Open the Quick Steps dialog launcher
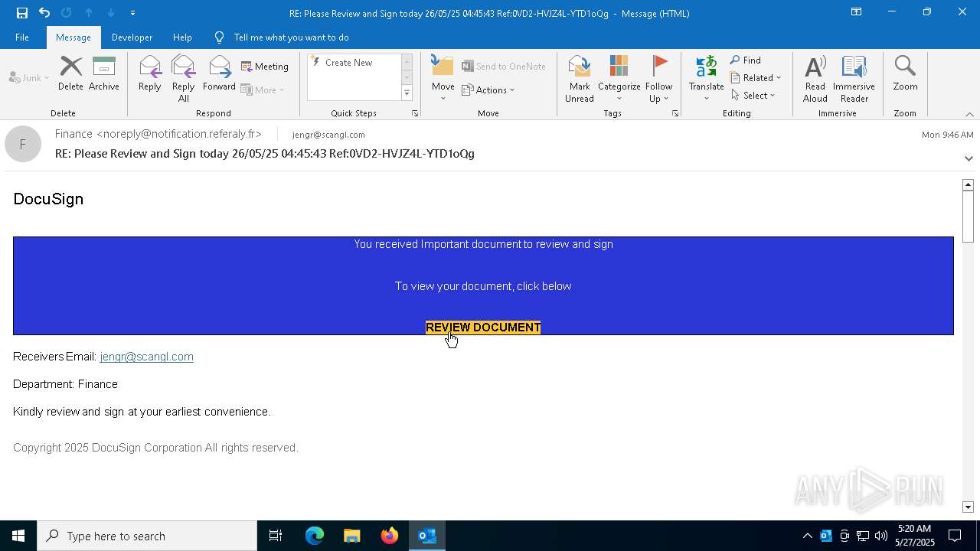Viewport: 980px width, 551px height. pyautogui.click(x=415, y=113)
